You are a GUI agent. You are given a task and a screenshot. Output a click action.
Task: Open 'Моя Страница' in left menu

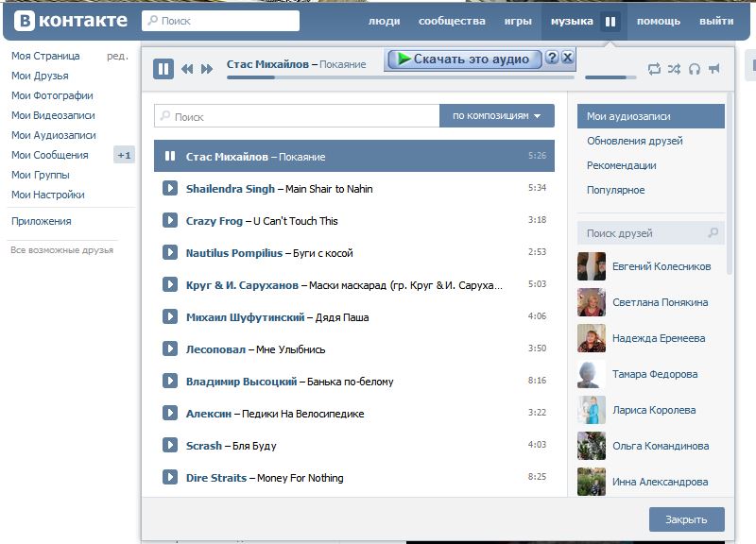(45, 56)
